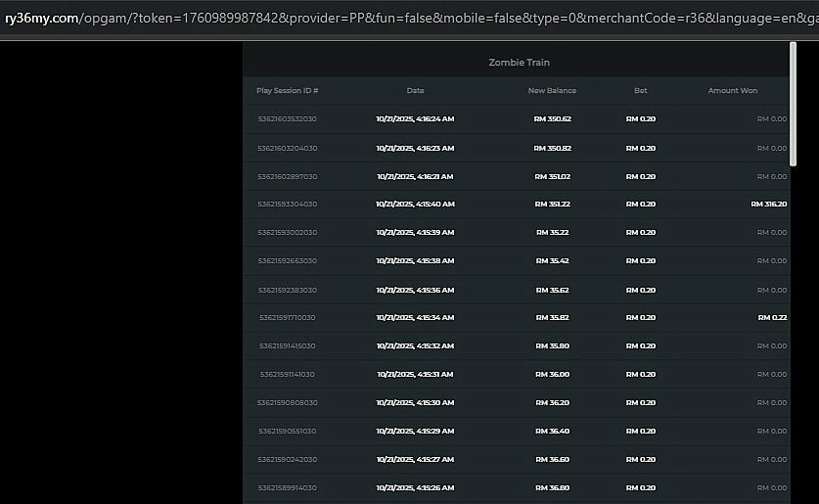Select session ID 53621590242030
This screenshot has width=819, height=504.
(287, 460)
